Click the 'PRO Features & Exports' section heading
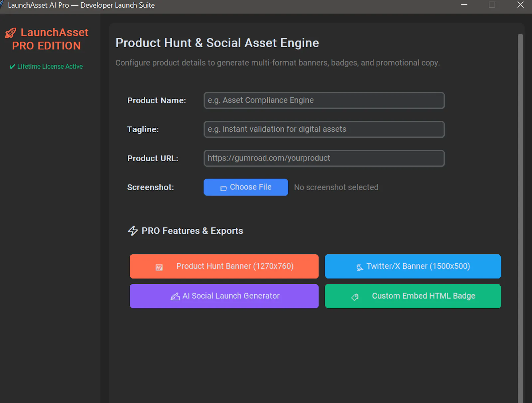This screenshot has height=403, width=532. pos(192,231)
